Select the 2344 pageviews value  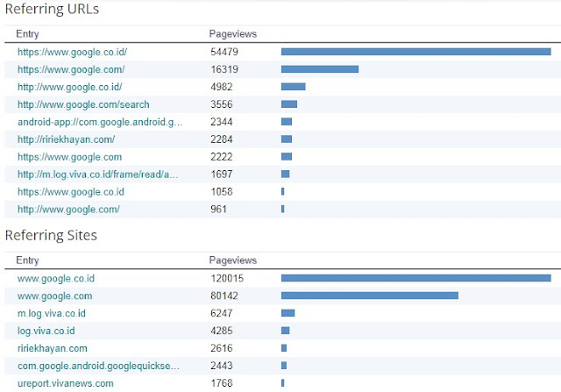[222, 122]
